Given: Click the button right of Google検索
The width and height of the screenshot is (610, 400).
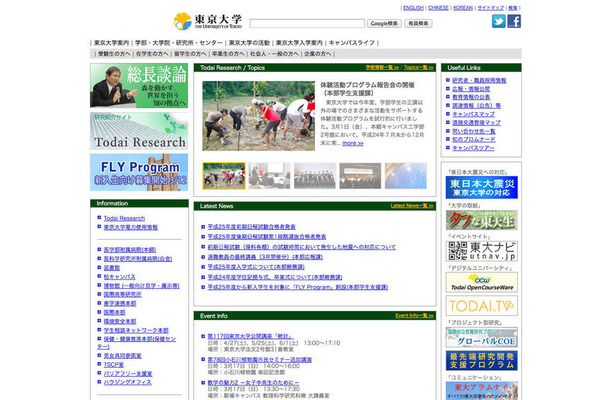Looking at the screenshot, I should click(418, 23).
